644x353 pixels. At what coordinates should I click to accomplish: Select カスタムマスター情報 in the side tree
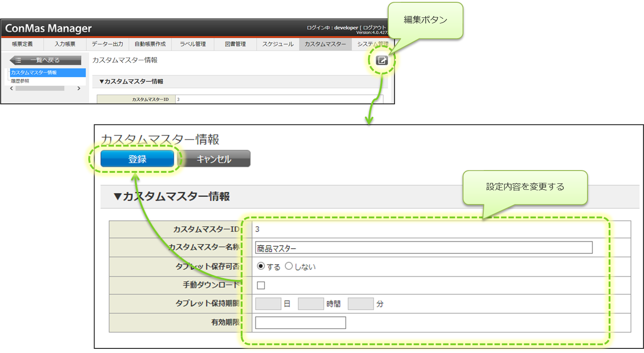click(34, 73)
